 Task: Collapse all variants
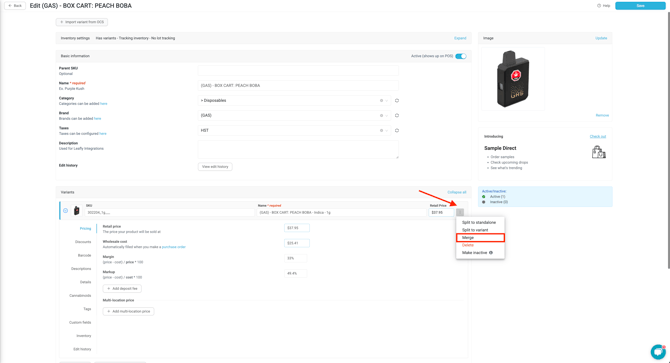[x=457, y=192]
